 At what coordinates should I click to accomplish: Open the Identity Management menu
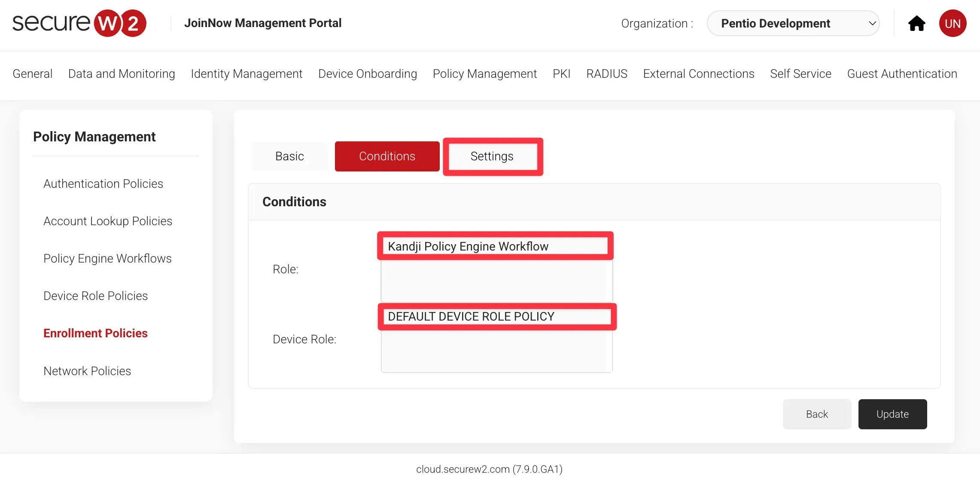(247, 74)
